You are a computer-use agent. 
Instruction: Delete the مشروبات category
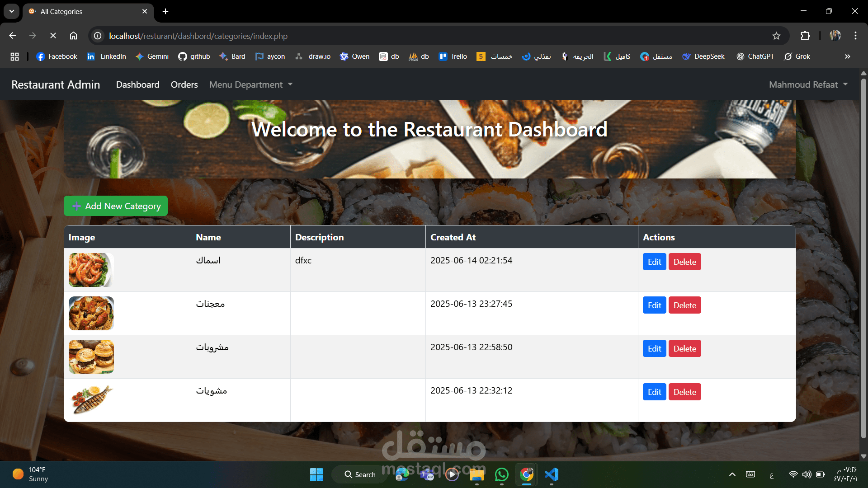tap(684, 349)
